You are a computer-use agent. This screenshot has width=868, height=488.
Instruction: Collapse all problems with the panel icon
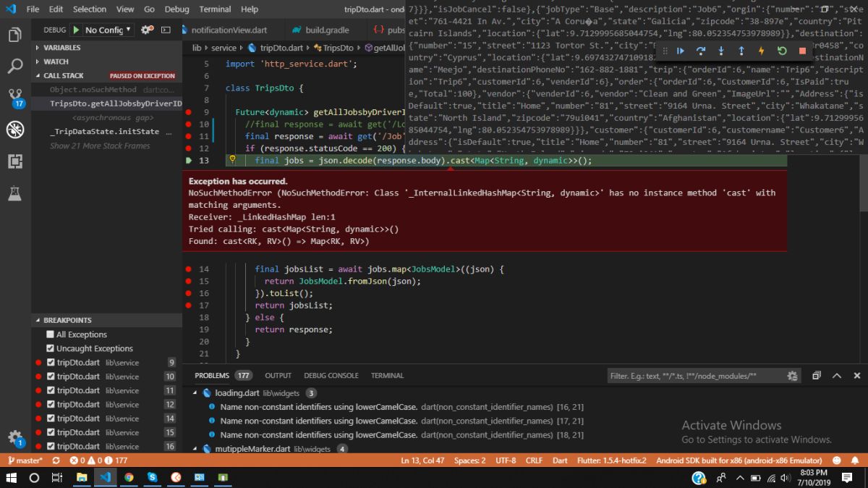[x=816, y=376]
